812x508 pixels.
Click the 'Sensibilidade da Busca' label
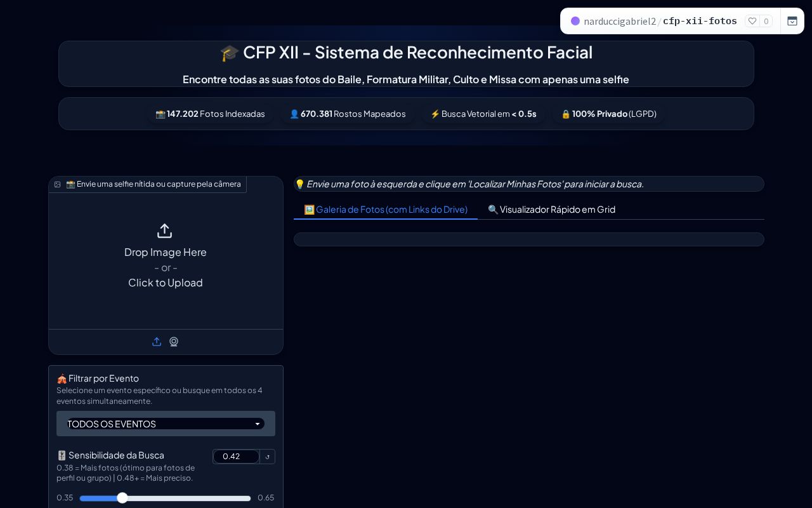coord(110,455)
